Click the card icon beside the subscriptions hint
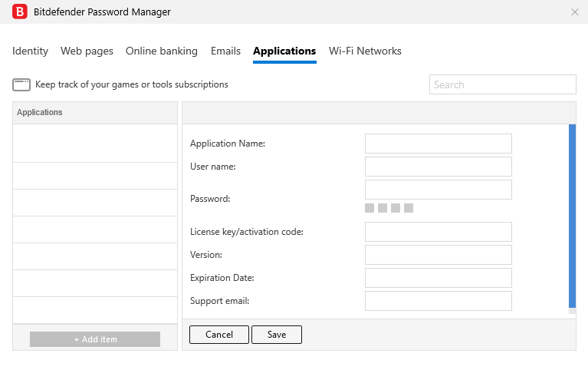The height and width of the screenshot is (383, 588). (21, 84)
